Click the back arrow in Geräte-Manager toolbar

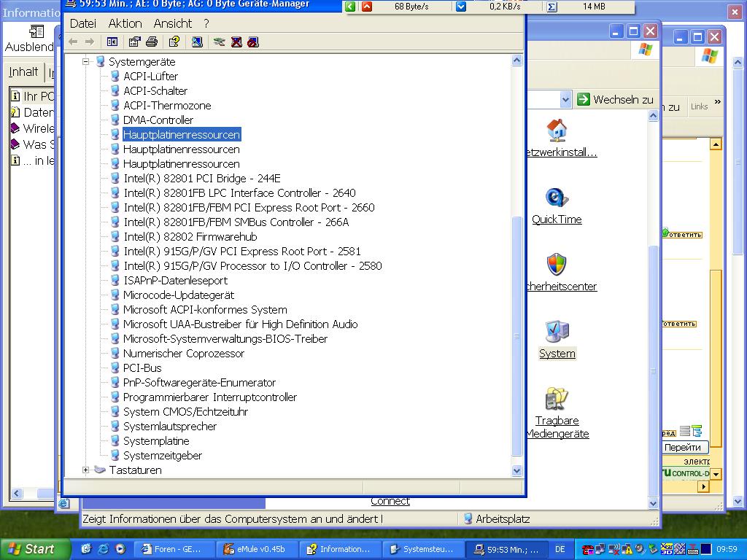[x=74, y=42]
